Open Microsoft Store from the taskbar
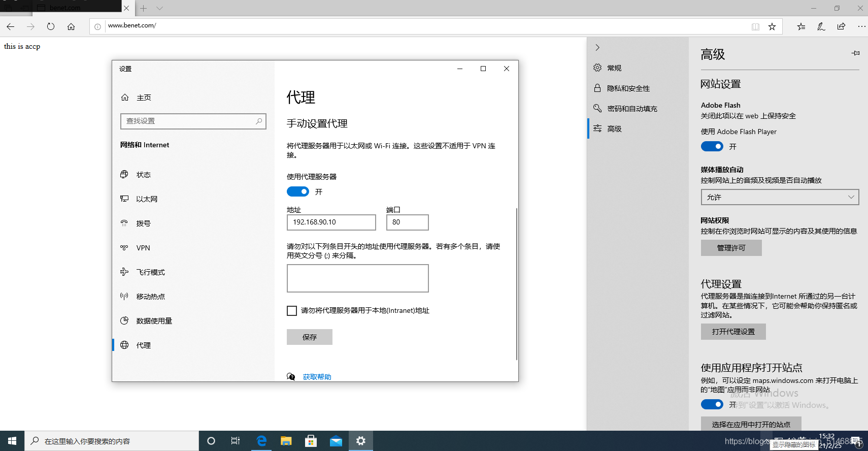The height and width of the screenshot is (451, 868). (311, 441)
